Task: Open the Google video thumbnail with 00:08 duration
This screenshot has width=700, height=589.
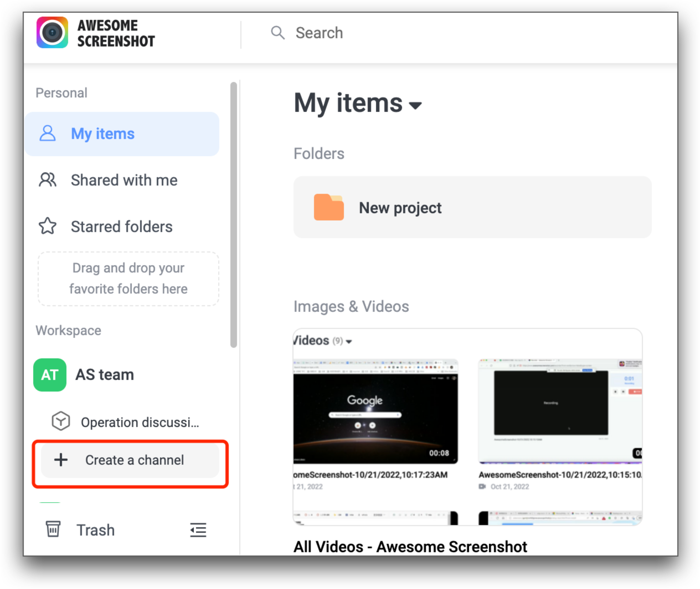Action: pyautogui.click(x=375, y=412)
